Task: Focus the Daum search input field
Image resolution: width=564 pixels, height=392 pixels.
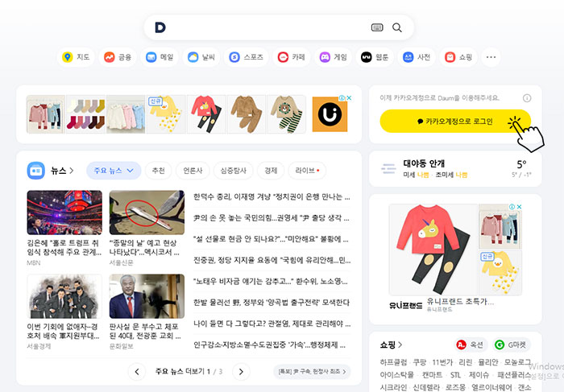Action: tap(268, 27)
